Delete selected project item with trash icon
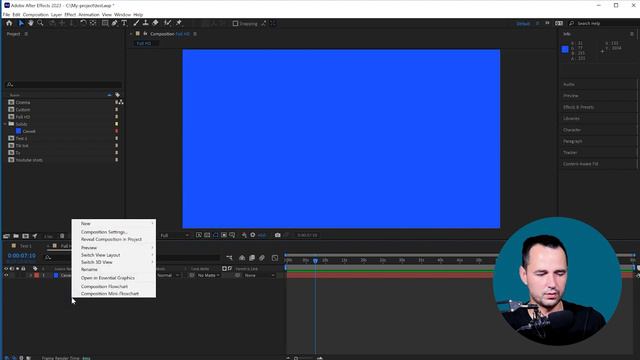 pyautogui.click(x=62, y=236)
